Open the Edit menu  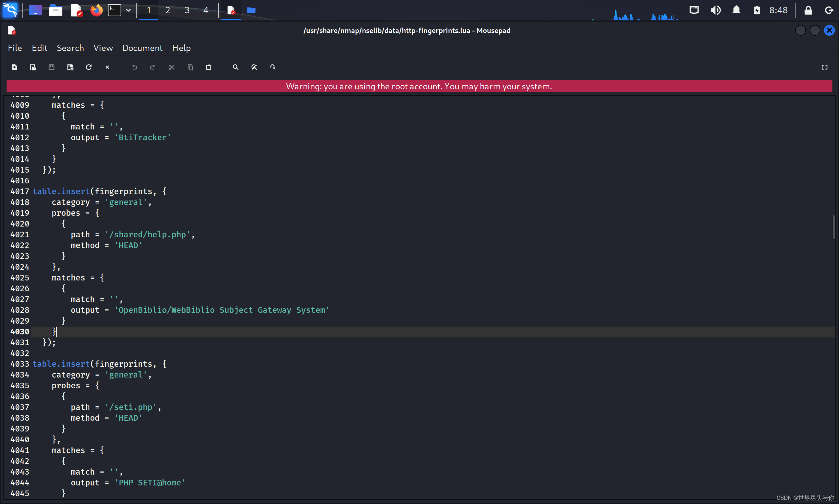[x=39, y=48]
